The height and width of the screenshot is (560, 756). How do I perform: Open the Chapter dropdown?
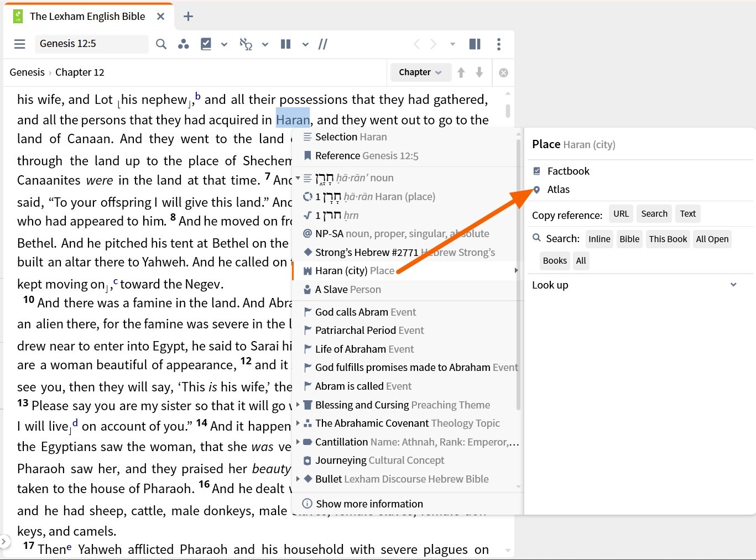[420, 72]
